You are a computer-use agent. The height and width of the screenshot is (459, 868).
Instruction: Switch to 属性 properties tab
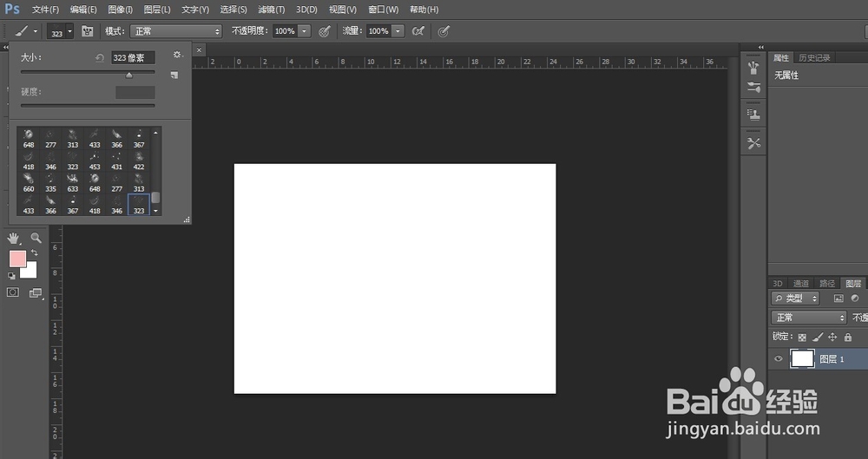coord(781,57)
